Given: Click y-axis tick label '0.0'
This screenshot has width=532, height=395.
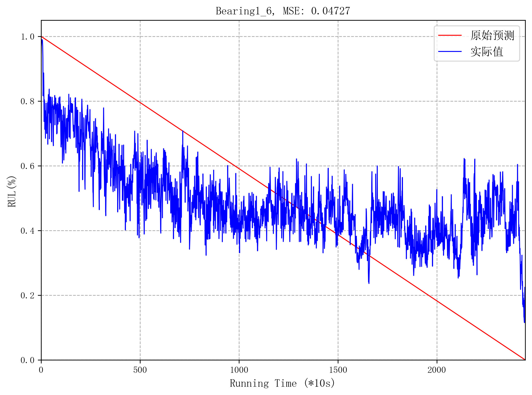Looking at the screenshot, I should pos(27,360).
